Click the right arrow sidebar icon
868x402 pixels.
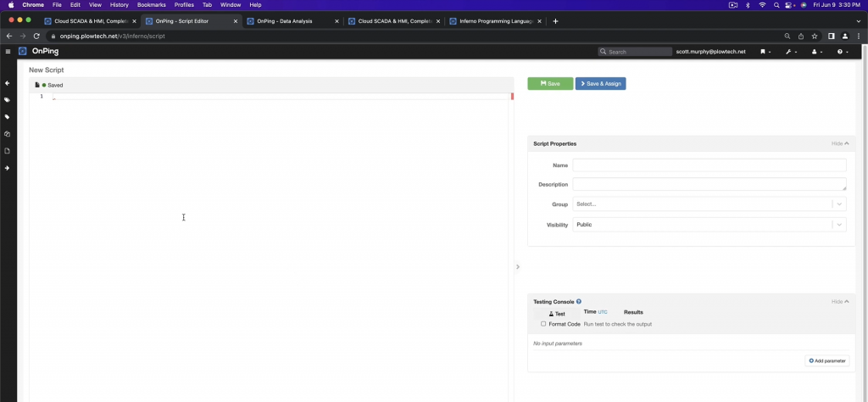7,168
